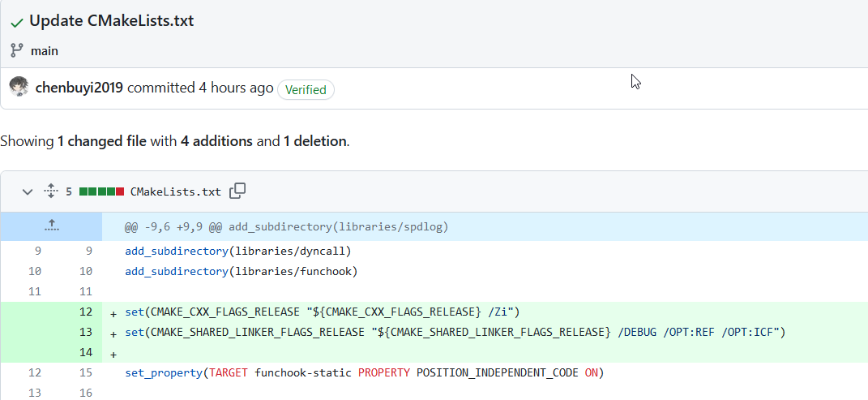Click the '1 changed file' summary text
This screenshot has width=868, height=400.
[102, 141]
